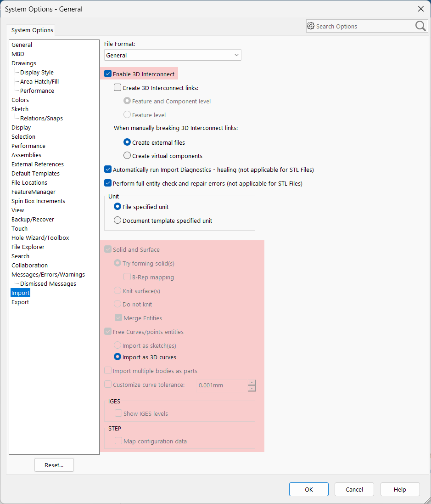Select Search in options tree
Screen dimensions: 431x504
(20, 256)
